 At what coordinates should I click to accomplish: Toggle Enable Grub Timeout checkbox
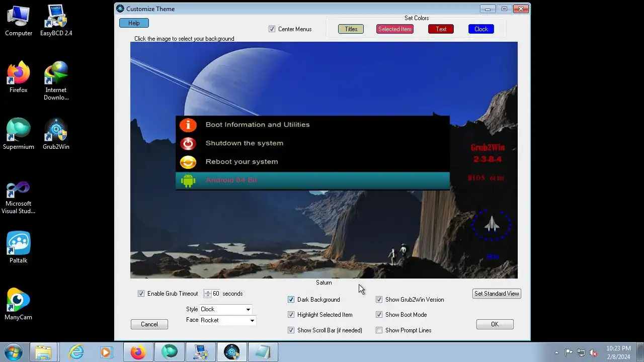click(x=141, y=294)
